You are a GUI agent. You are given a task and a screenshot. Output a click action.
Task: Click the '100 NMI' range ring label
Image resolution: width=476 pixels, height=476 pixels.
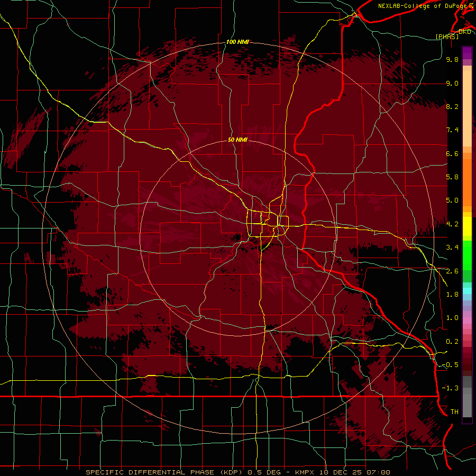pos(237,42)
